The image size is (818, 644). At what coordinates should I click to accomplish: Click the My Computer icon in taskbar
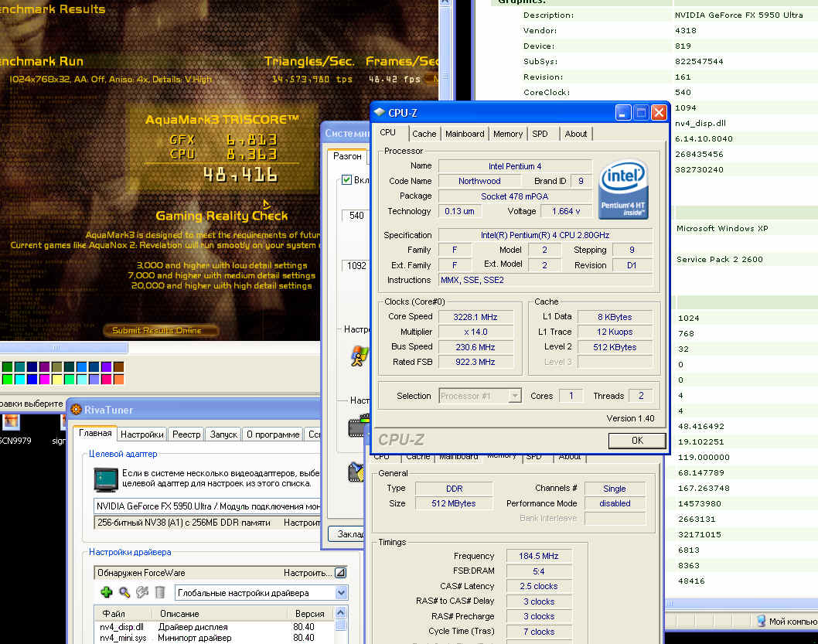pos(761,621)
